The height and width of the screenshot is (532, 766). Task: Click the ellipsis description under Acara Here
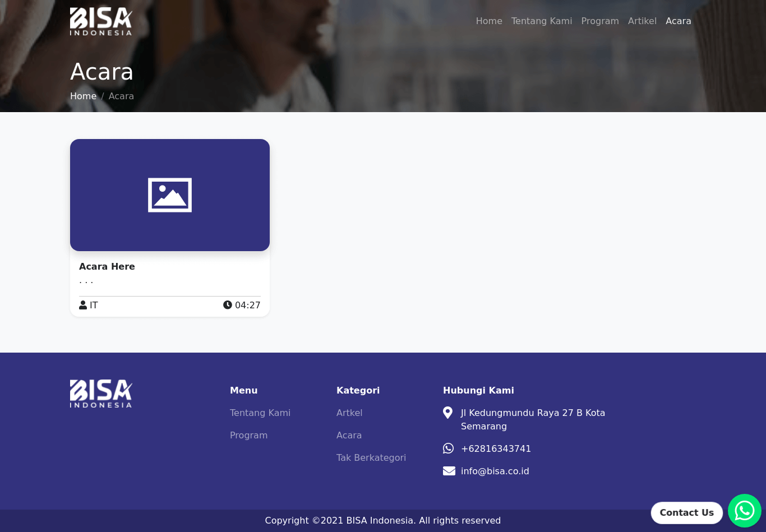pos(86,281)
